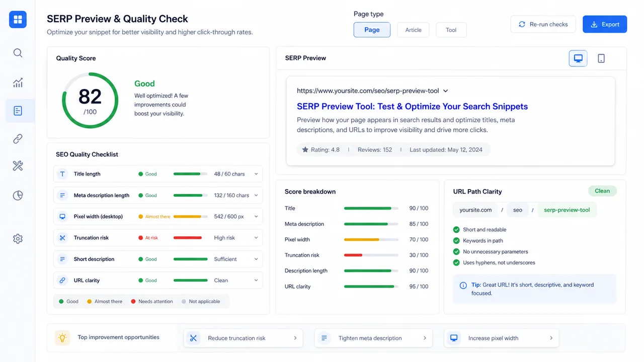This screenshot has width=644, height=362.
Task: Open Tighten meta description arrow
Action: click(425, 338)
